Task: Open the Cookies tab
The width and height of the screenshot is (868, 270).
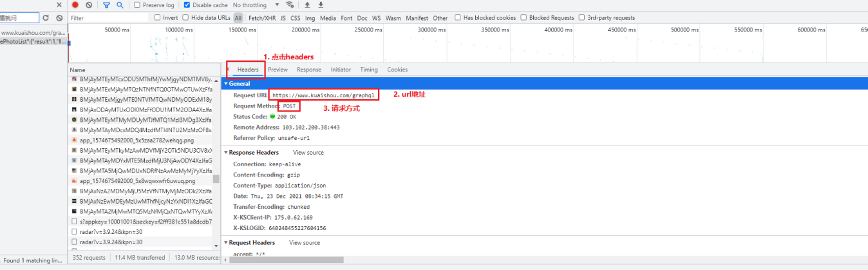Action: click(x=397, y=70)
